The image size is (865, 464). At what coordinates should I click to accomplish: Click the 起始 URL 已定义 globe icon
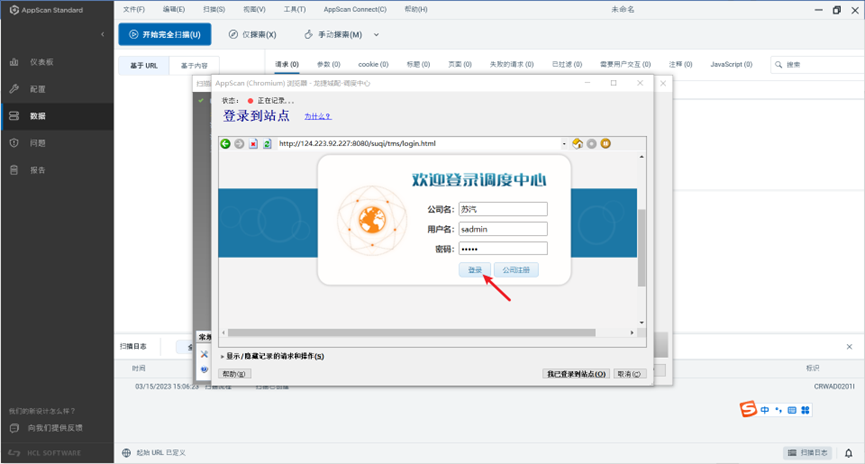pos(126,453)
